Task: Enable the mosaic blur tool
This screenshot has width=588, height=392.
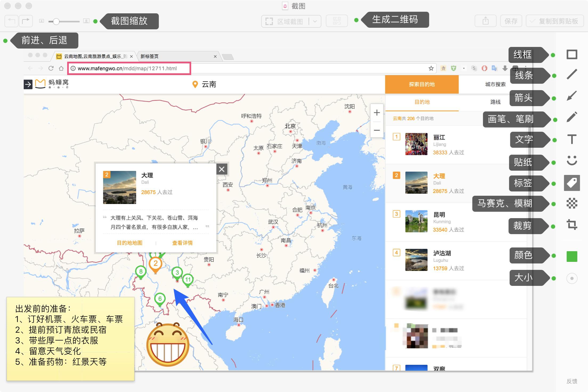Action: (572, 203)
